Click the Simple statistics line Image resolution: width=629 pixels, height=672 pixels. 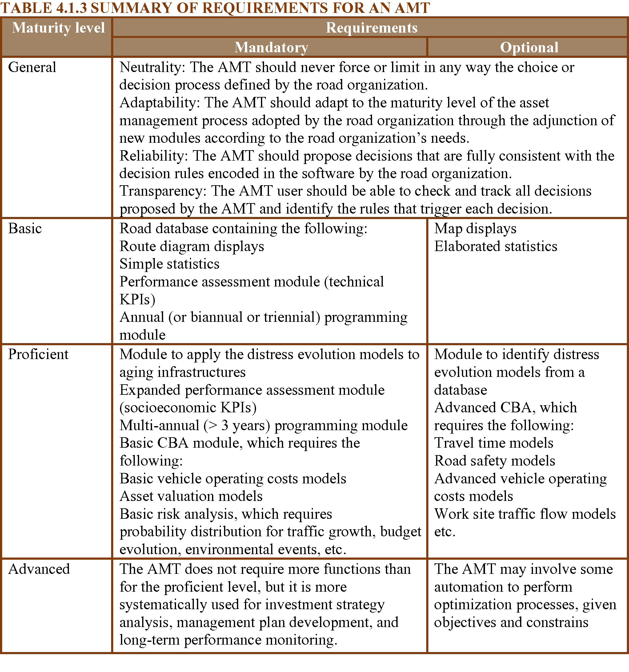pyautogui.click(x=169, y=264)
